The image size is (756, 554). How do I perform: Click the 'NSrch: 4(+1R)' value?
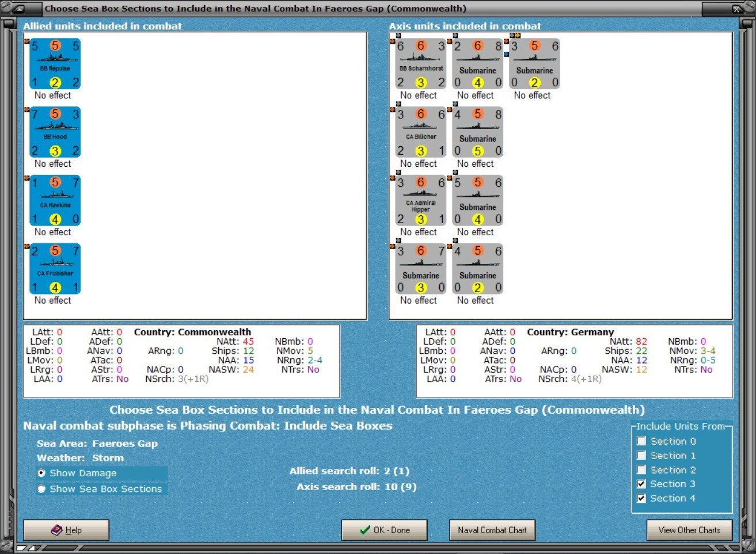570,379
